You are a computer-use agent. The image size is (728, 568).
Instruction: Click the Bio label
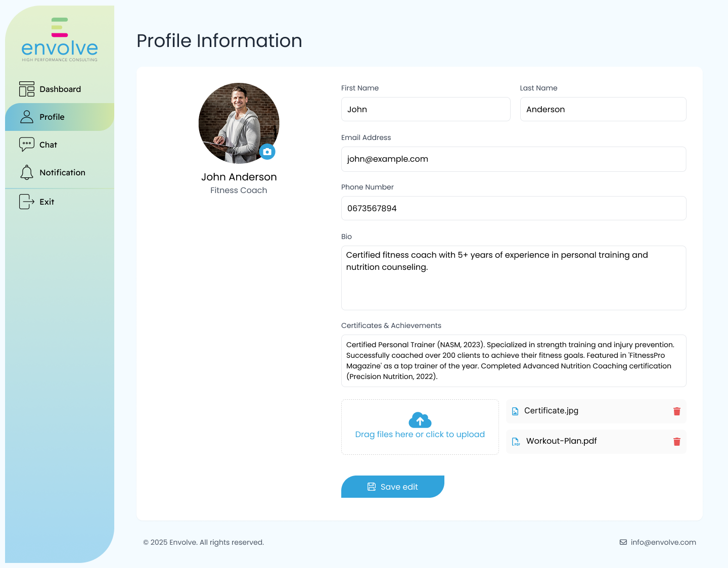click(x=346, y=236)
